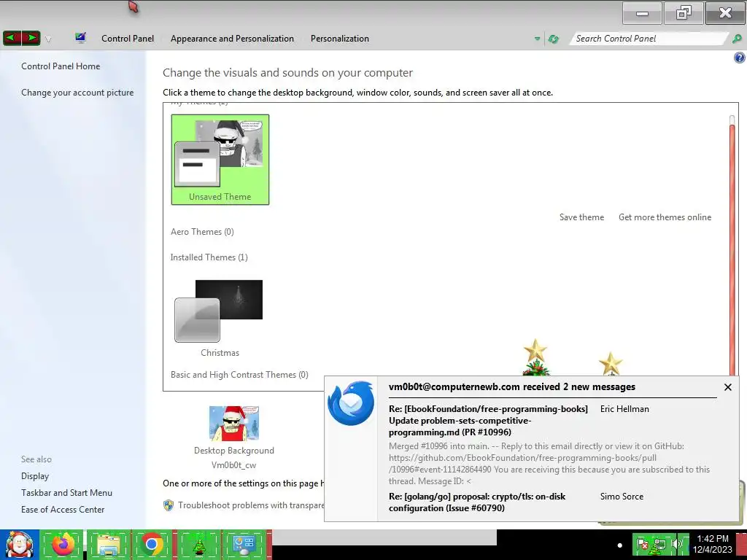
Task: Open Display under See also
Action: pyautogui.click(x=35, y=476)
